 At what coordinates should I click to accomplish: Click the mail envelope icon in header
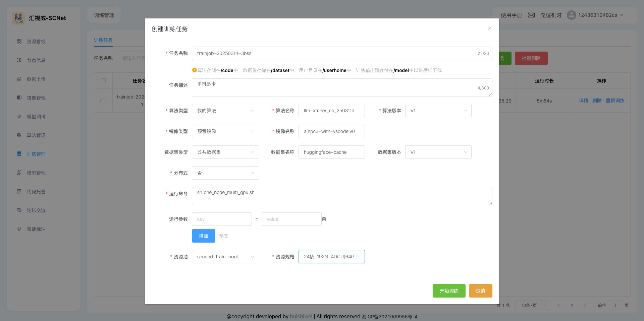coord(531,15)
